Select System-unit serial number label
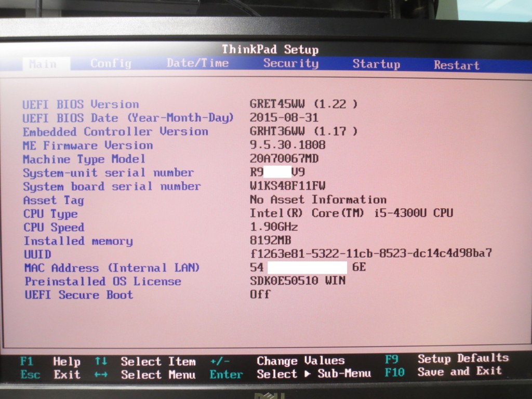532x399 pixels. (108, 172)
